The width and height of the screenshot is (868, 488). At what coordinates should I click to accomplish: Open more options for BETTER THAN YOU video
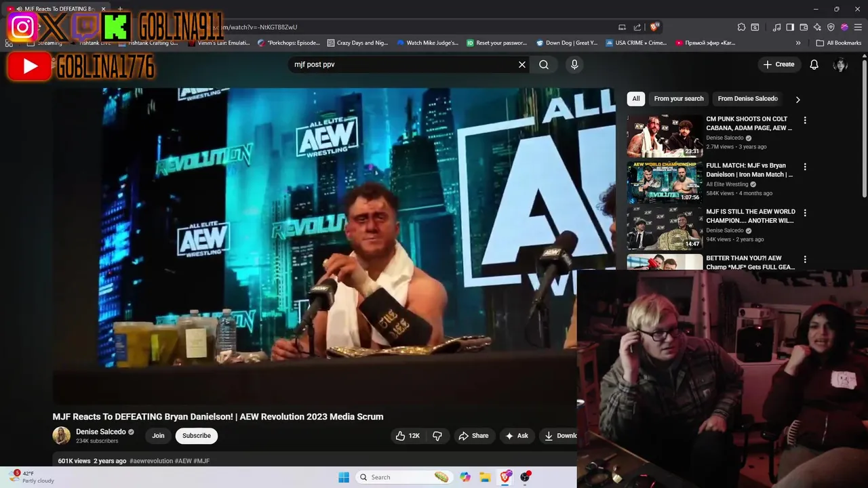coord(805,259)
